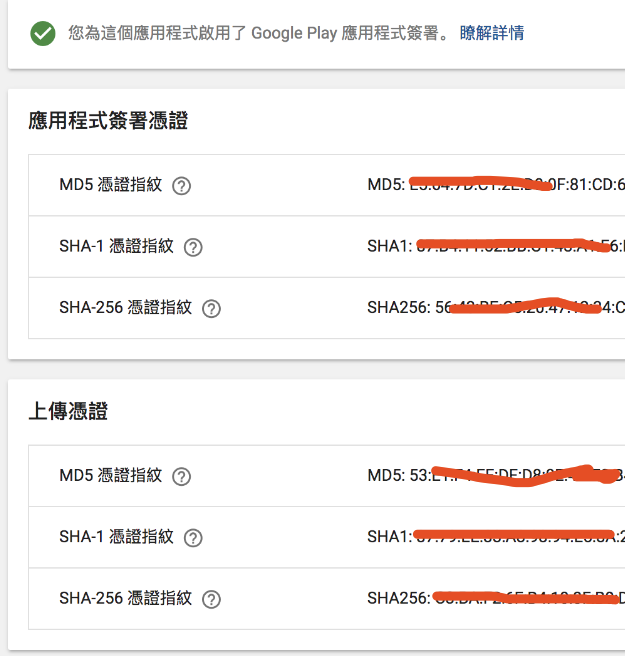Select SHA-1 憑證指紋 label in app signing section

(x=116, y=246)
